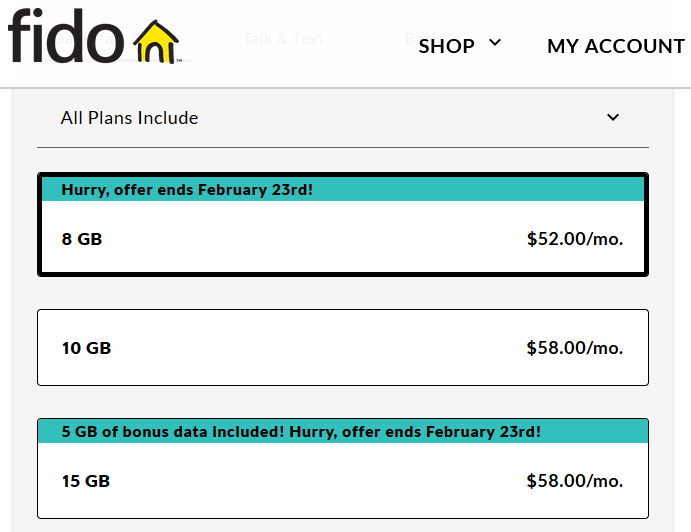The width and height of the screenshot is (691, 532).
Task: Click the 15 GB plan's $58.00/mo. price
Action: (x=574, y=481)
